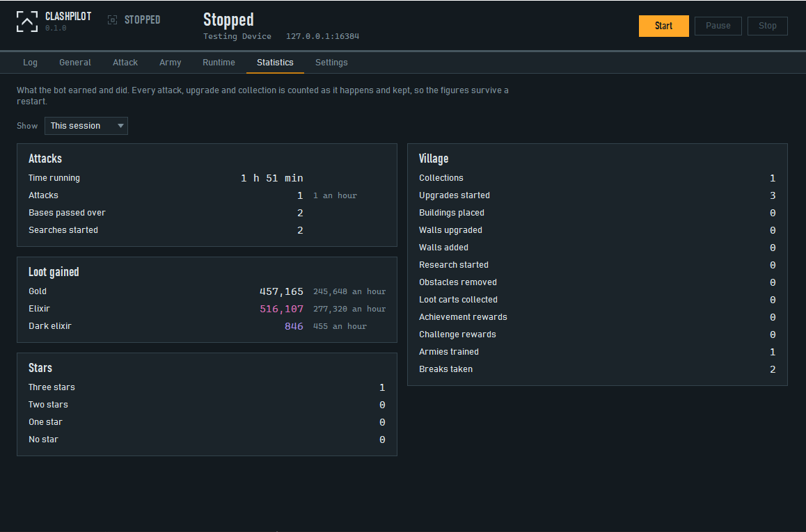Click the 'Challenge rewards' row label
The image size is (806, 532).
(x=457, y=334)
